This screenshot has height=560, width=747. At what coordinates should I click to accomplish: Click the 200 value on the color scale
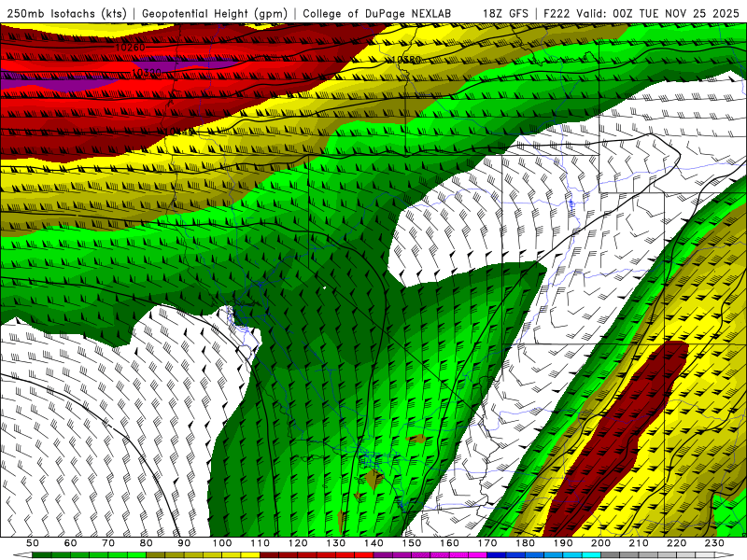600,543
